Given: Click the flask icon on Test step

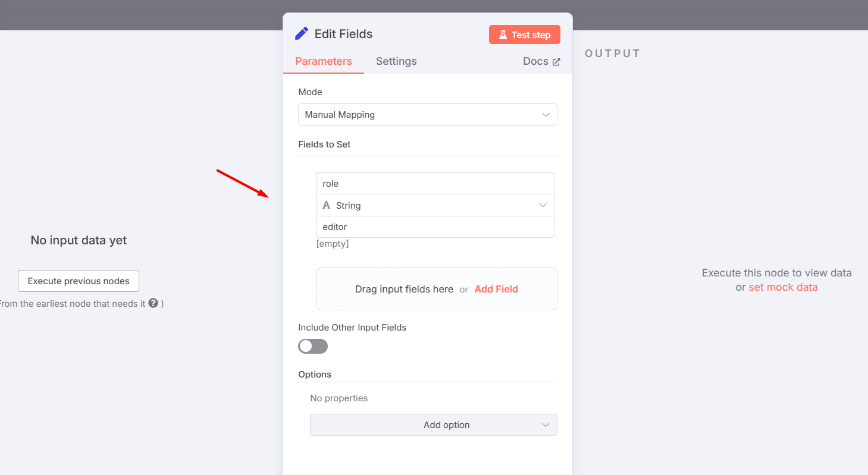Looking at the screenshot, I should [x=503, y=35].
